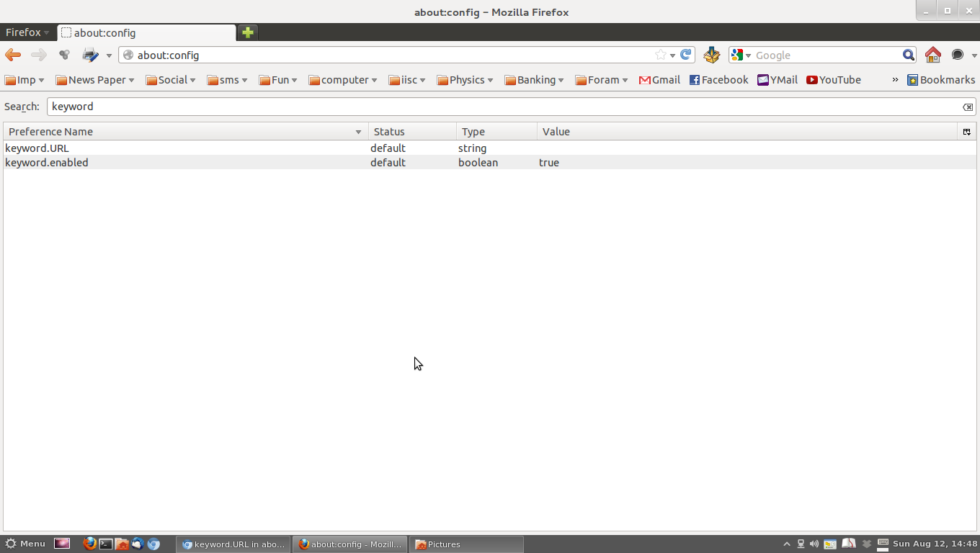Open the iisc bookmarks folder
Viewport: 980px width, 553px height.
407,80
